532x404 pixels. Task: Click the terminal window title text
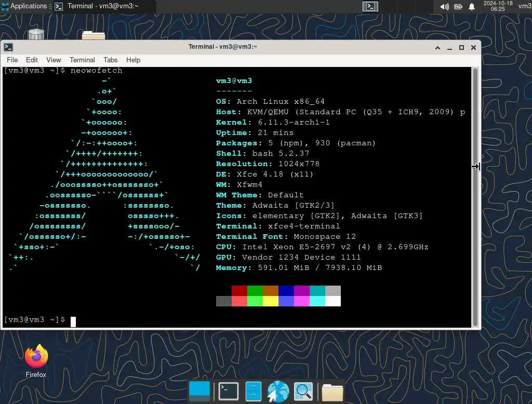click(222, 47)
